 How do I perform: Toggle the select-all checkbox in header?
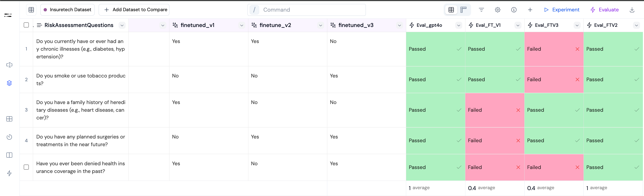coord(26,25)
